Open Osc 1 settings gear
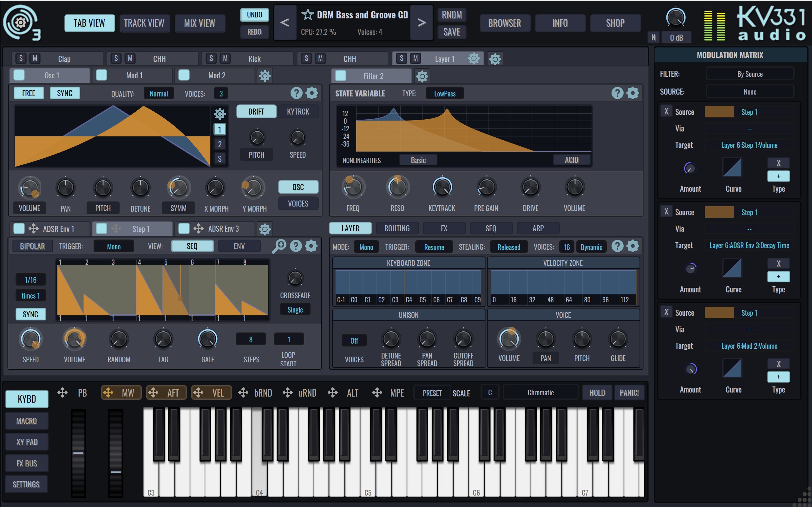The width and height of the screenshot is (812, 507). click(312, 93)
